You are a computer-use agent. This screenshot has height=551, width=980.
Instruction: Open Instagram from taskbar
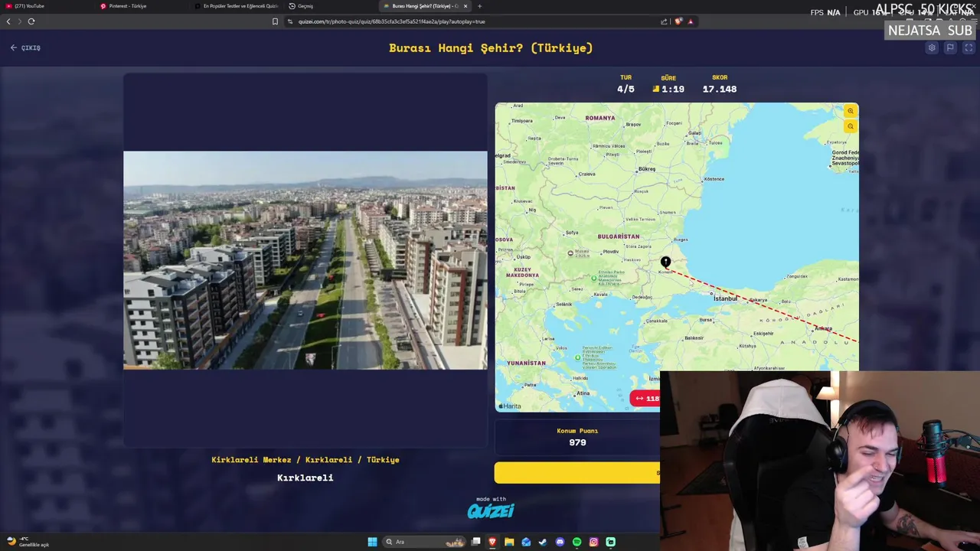593,542
